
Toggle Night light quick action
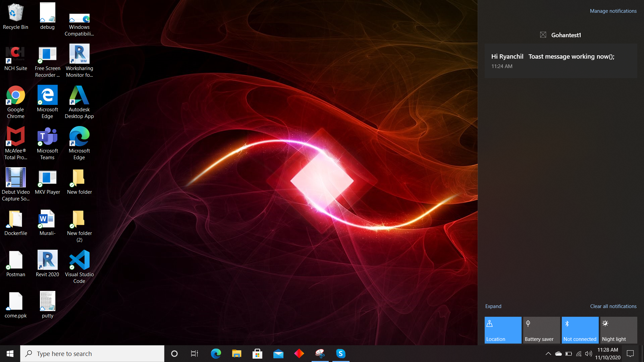(619, 330)
